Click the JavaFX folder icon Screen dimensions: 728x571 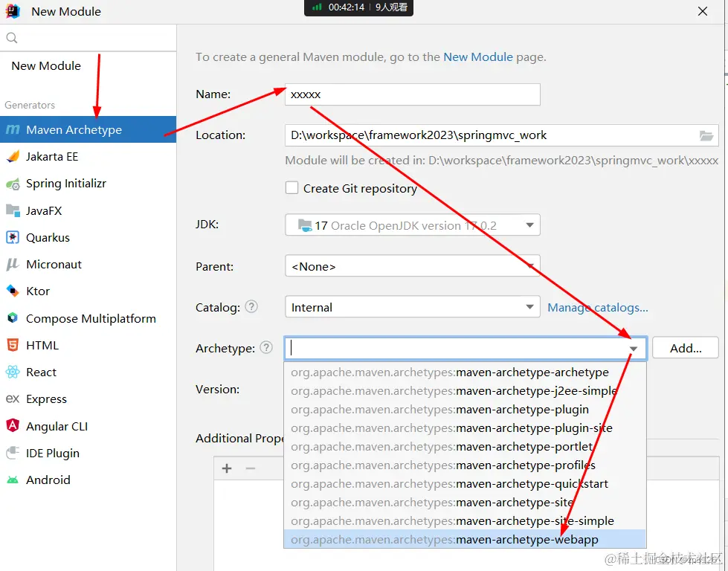point(13,210)
